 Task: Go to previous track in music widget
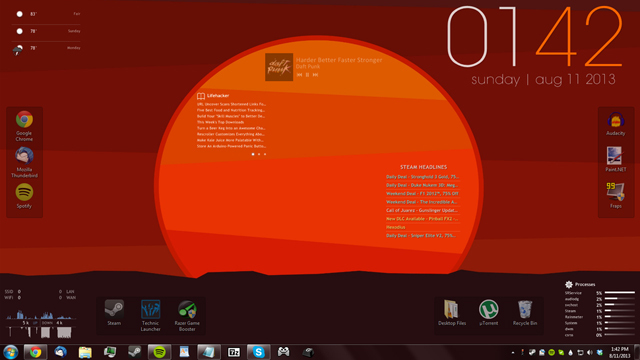click(299, 75)
